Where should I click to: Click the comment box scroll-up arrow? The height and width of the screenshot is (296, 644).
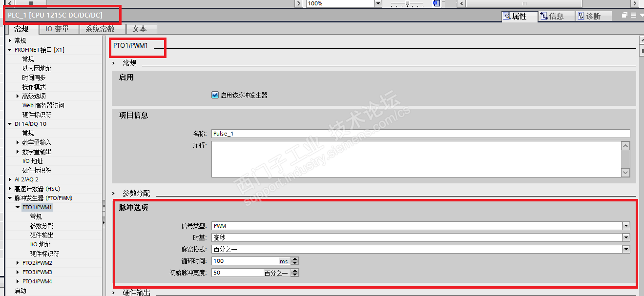click(625, 146)
